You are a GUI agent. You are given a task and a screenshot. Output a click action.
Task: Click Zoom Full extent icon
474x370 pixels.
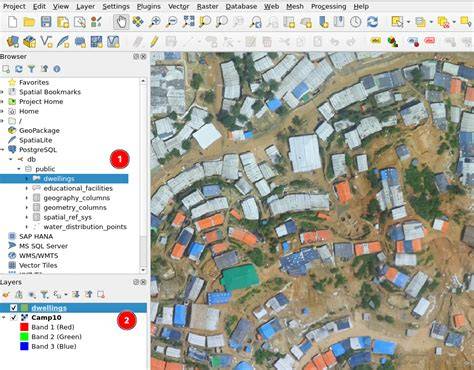coord(189,22)
